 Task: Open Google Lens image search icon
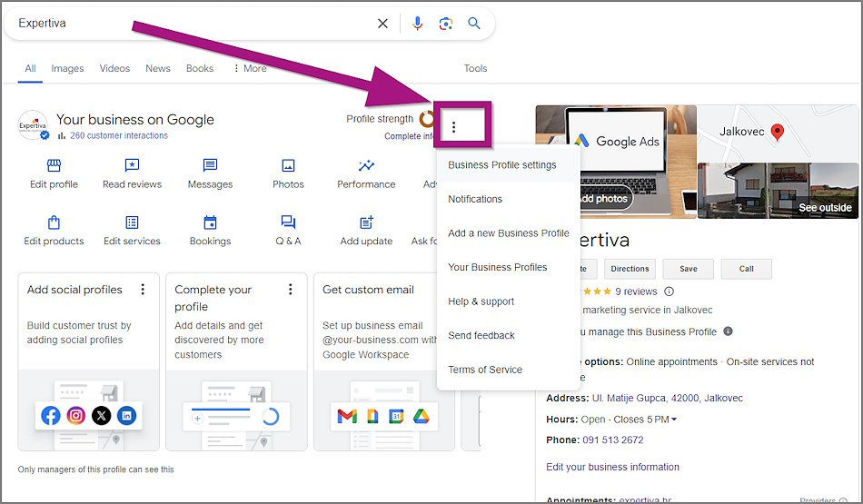click(x=446, y=23)
